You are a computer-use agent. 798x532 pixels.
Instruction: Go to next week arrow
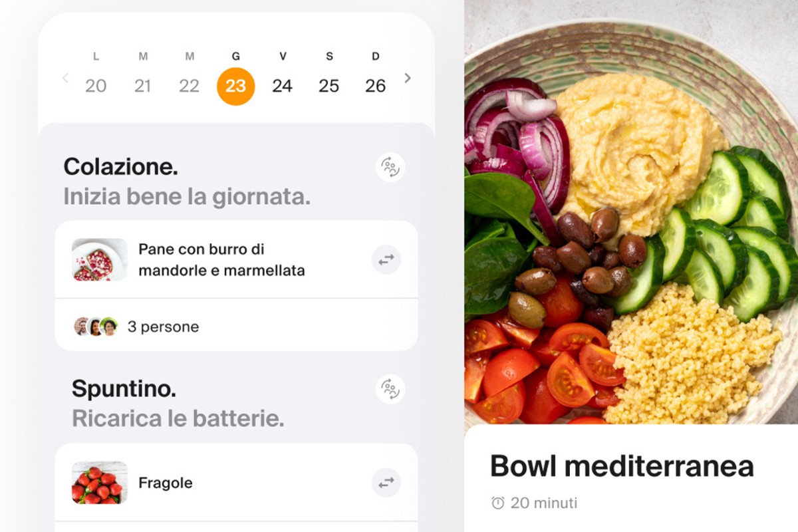[408, 78]
